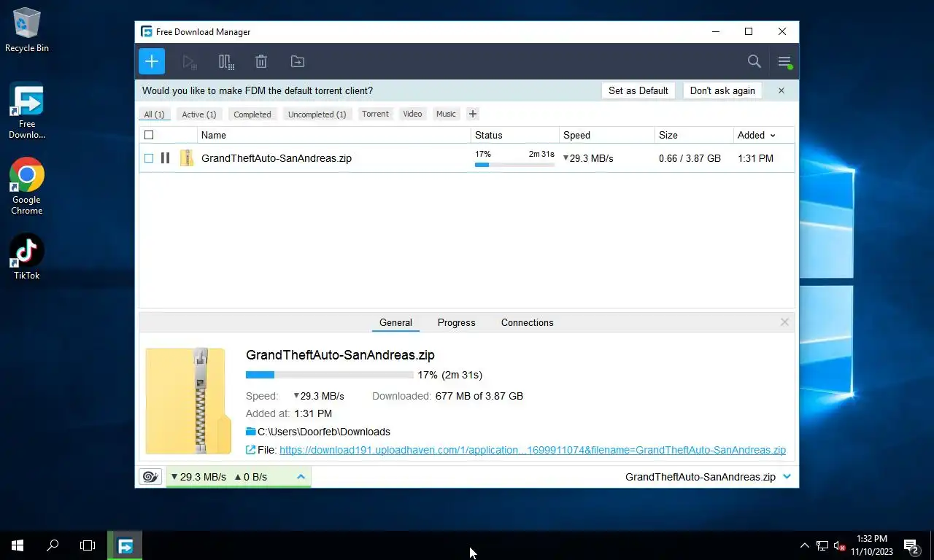Click the 0.66 / 3.87 GB size cell
934x560 pixels.
coord(690,158)
